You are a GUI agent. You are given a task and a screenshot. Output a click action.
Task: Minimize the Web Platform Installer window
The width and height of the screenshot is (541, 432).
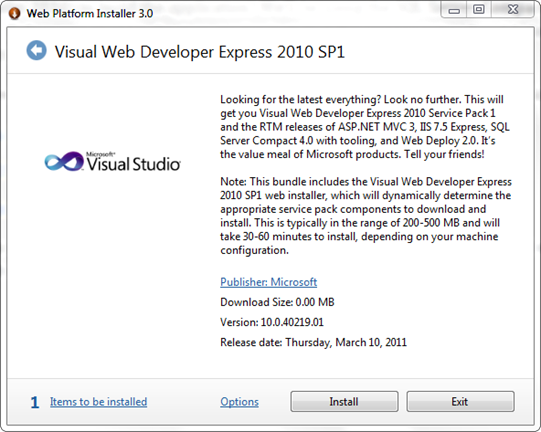click(454, 10)
